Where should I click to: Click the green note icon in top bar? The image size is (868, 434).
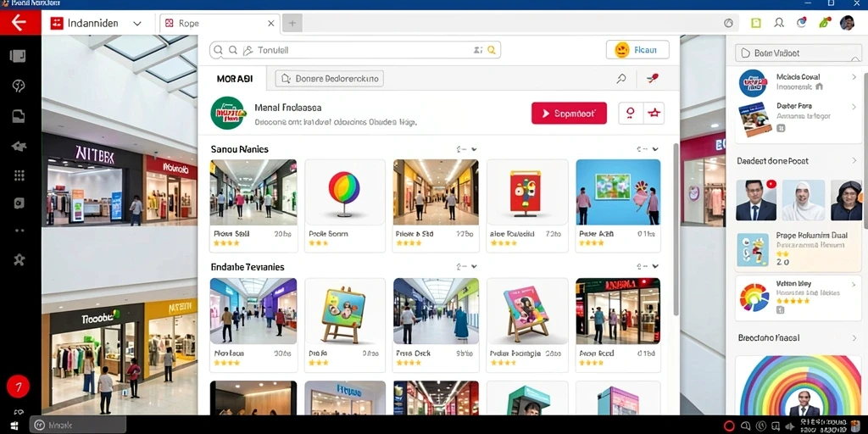point(755,23)
